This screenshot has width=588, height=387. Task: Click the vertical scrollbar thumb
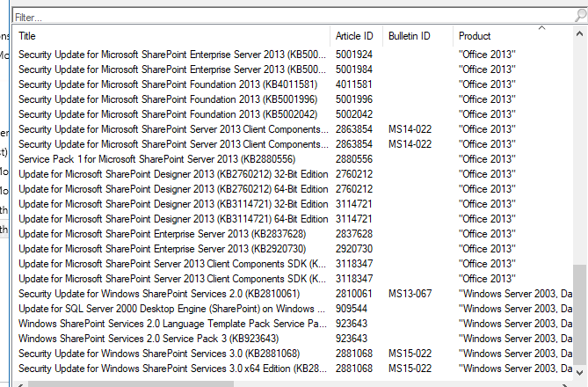[x=579, y=314]
